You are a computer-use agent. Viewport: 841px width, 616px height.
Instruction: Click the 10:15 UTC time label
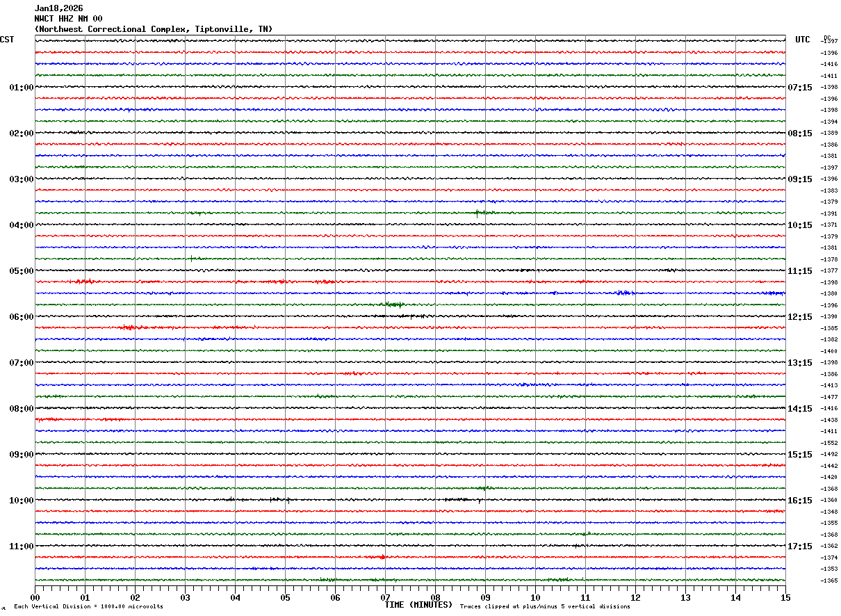(800, 225)
